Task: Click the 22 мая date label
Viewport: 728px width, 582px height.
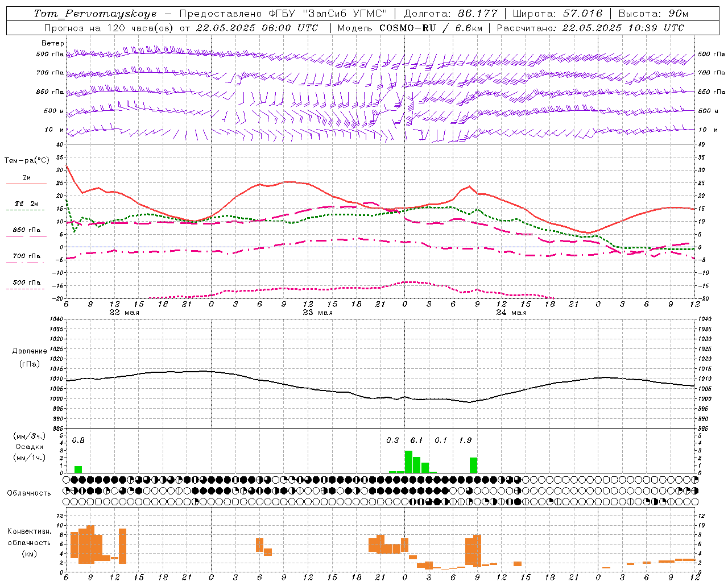Action: click(124, 313)
